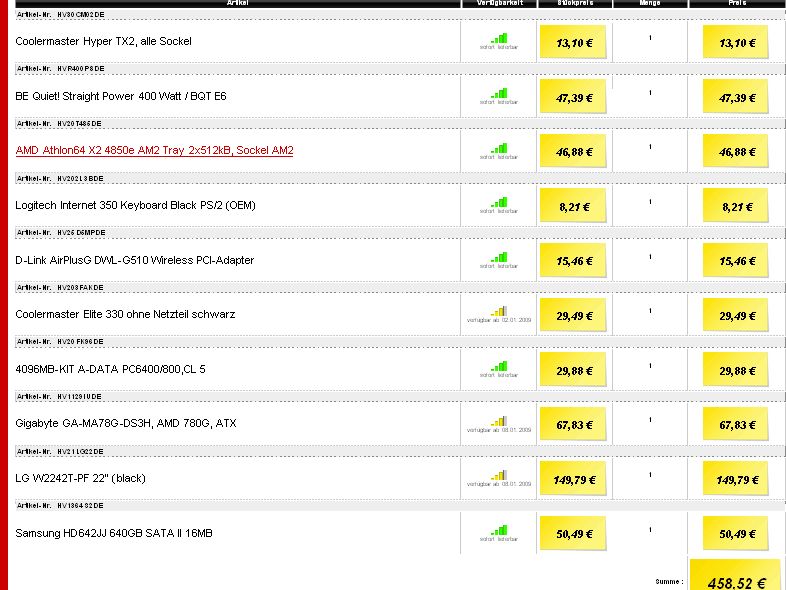Click availability icon for 4096MB-KIT A-DATA
The width and height of the screenshot is (786, 590).
499,366
